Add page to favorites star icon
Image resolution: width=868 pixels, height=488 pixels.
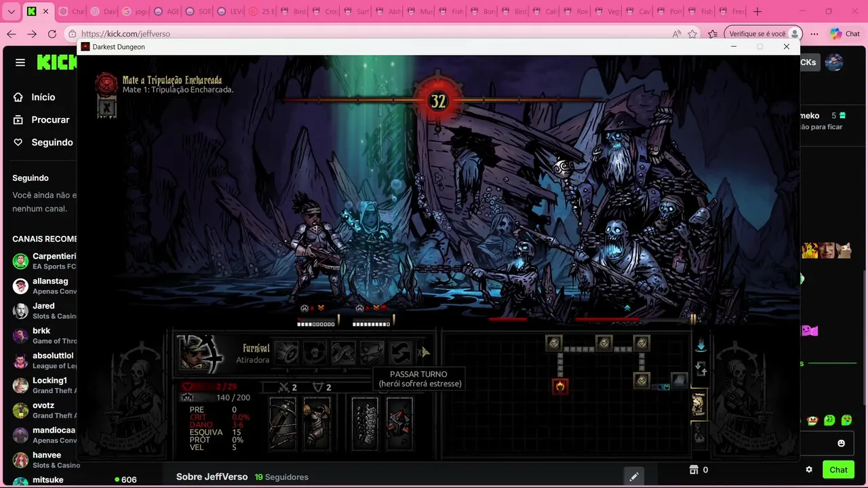coord(692,34)
